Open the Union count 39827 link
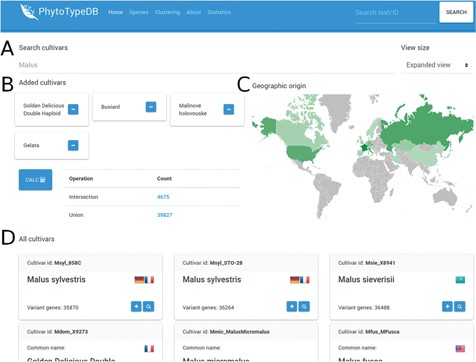Viewport: 476px width, 362px height. pyautogui.click(x=165, y=215)
